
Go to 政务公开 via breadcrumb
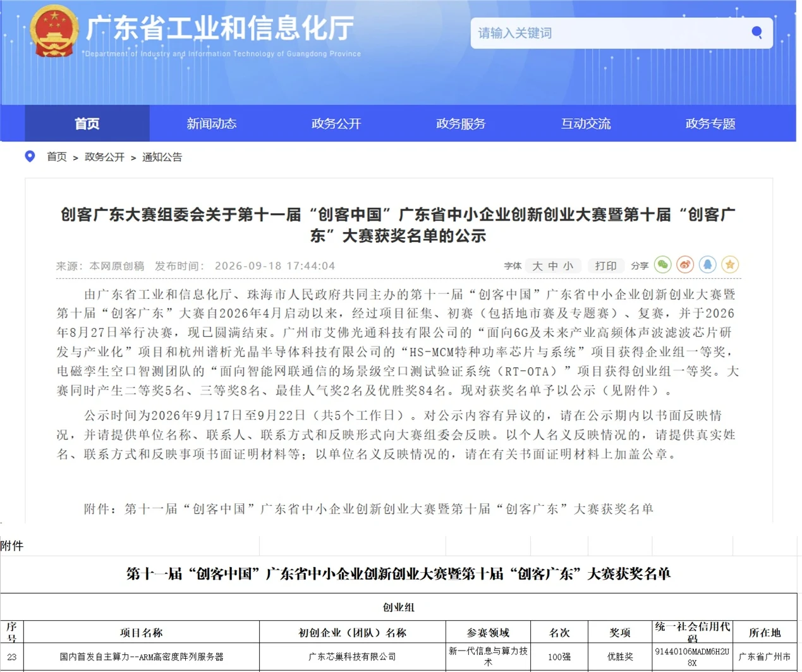[104, 157]
